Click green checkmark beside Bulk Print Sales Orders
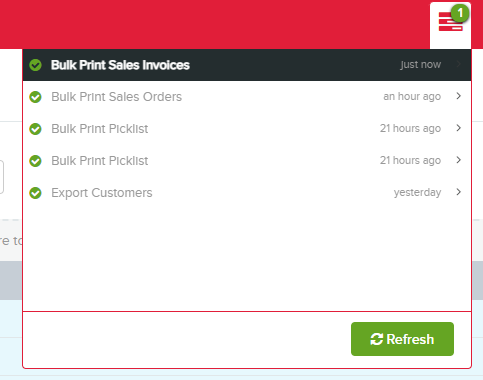483x380 pixels. (35, 97)
